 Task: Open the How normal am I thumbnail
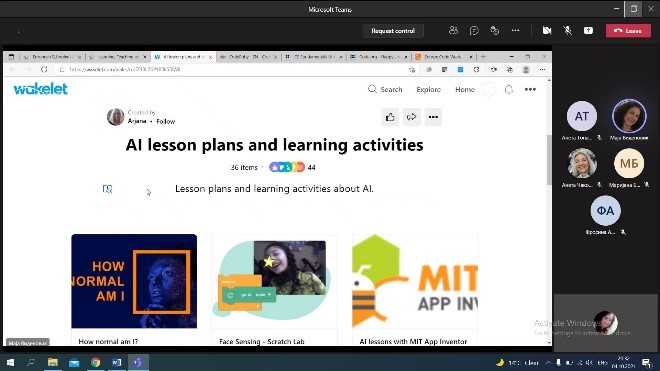(134, 281)
